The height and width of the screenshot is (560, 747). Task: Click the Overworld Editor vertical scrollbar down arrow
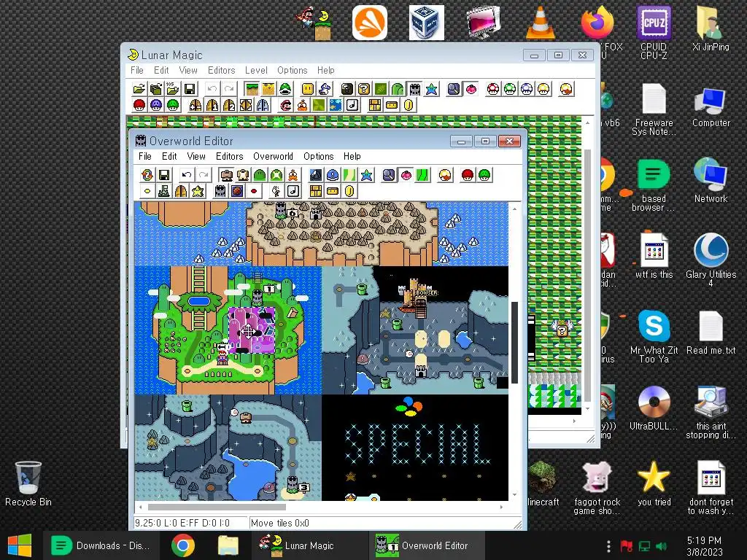[x=514, y=495]
